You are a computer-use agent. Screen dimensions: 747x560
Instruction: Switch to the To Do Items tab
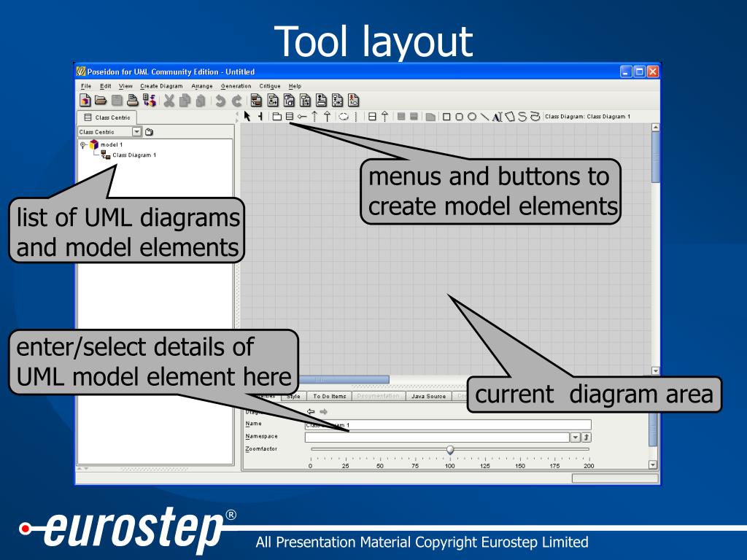click(x=329, y=396)
